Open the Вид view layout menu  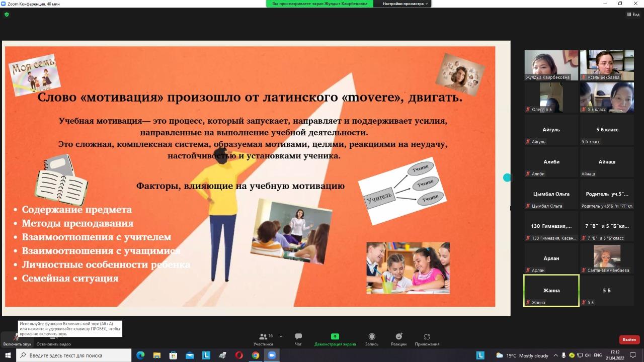633,15
